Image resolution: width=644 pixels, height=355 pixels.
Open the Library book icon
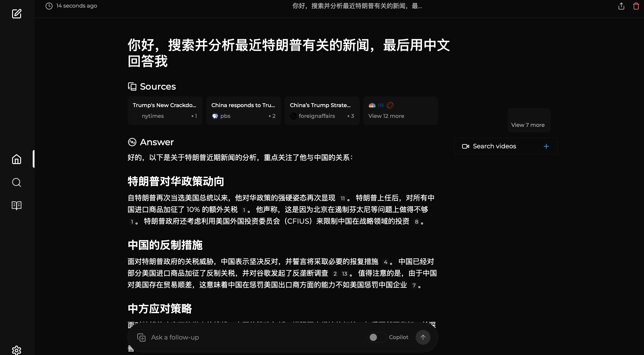17,206
